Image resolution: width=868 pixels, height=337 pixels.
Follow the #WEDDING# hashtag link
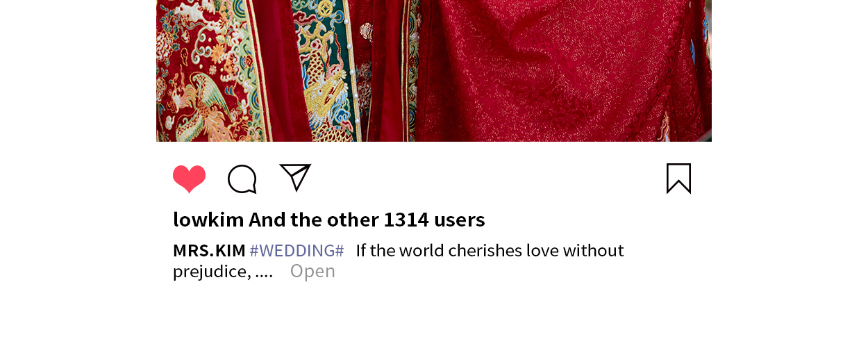297,250
